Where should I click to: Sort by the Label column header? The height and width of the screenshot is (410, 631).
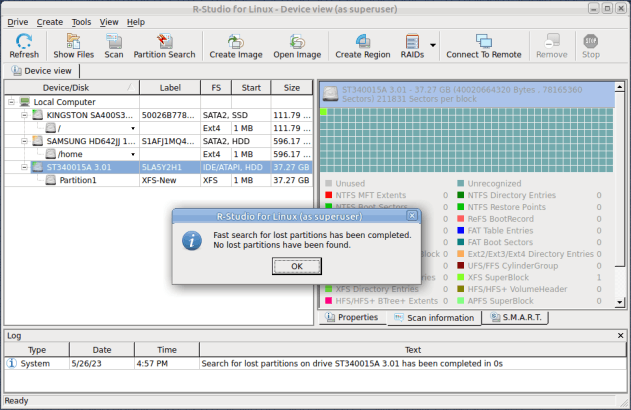[x=170, y=87]
